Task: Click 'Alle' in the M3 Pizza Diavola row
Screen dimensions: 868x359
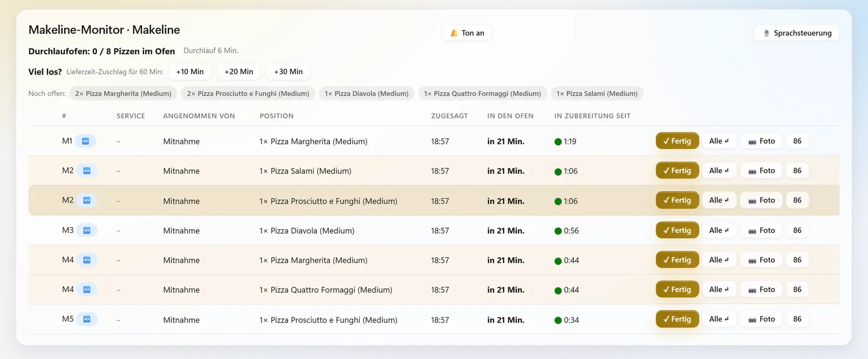Action: (719, 230)
